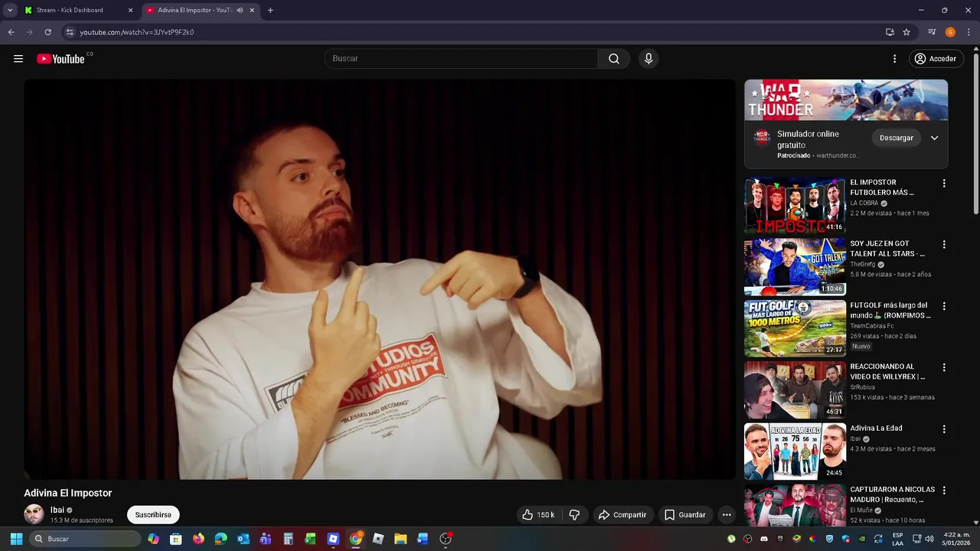This screenshot has height=551, width=980.
Task: Open Chrome three-dot menu
Action: [969, 32]
